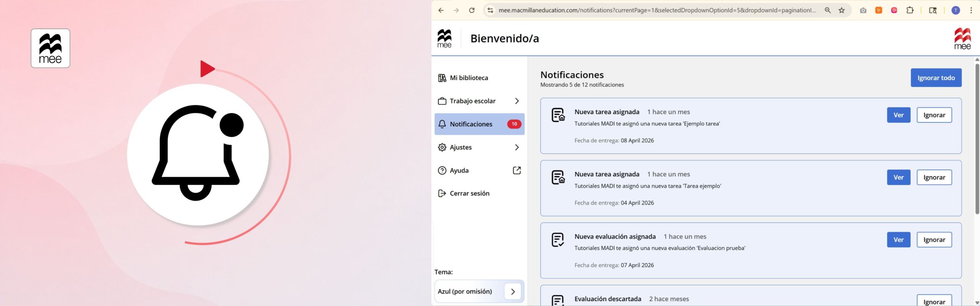
Task: Click the icon on the 'Evaluación descartada' notification
Action: (x=558, y=300)
